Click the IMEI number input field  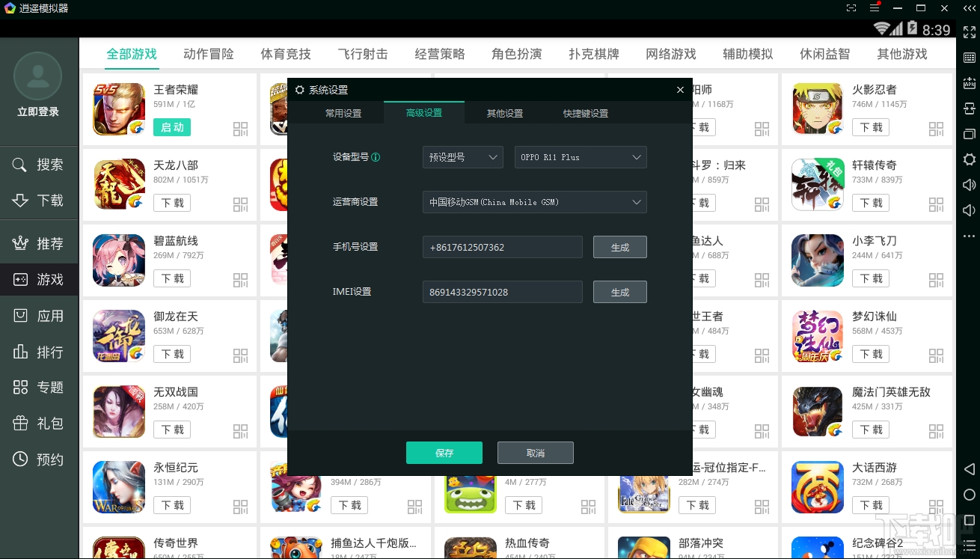(x=503, y=292)
